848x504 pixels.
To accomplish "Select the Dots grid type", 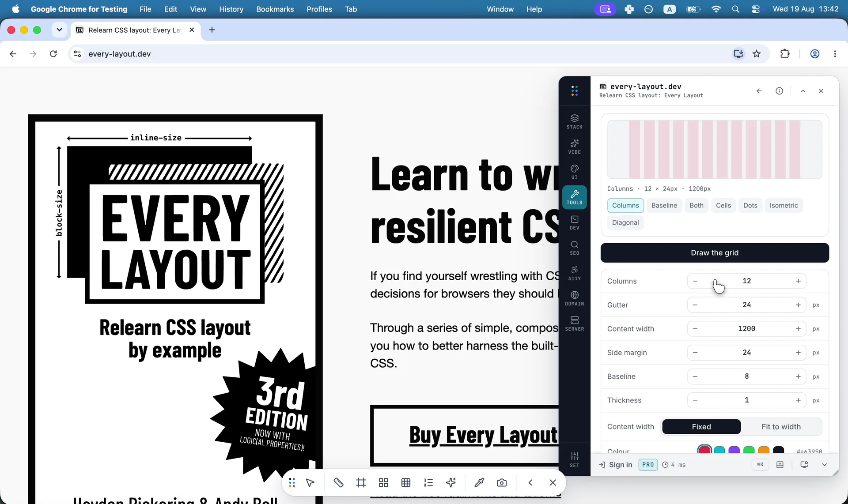I will 750,205.
